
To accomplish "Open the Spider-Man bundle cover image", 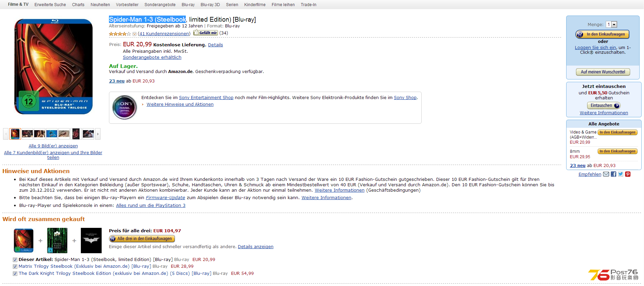I will pos(24,240).
